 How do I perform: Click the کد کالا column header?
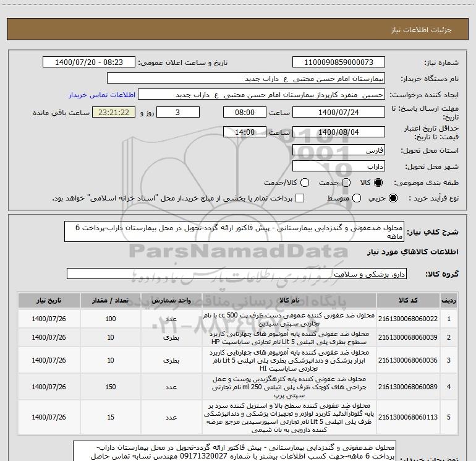point(408,301)
